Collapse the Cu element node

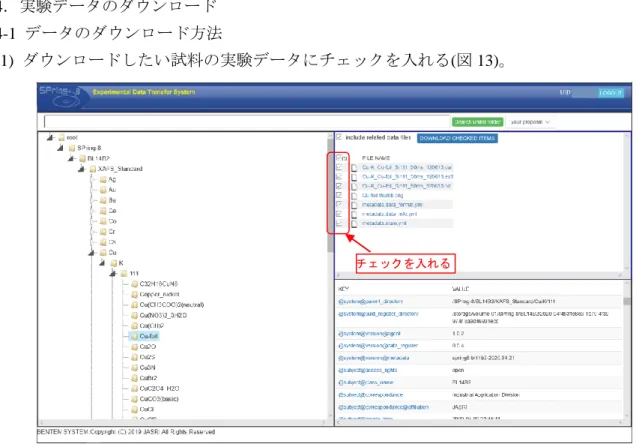click(x=91, y=253)
